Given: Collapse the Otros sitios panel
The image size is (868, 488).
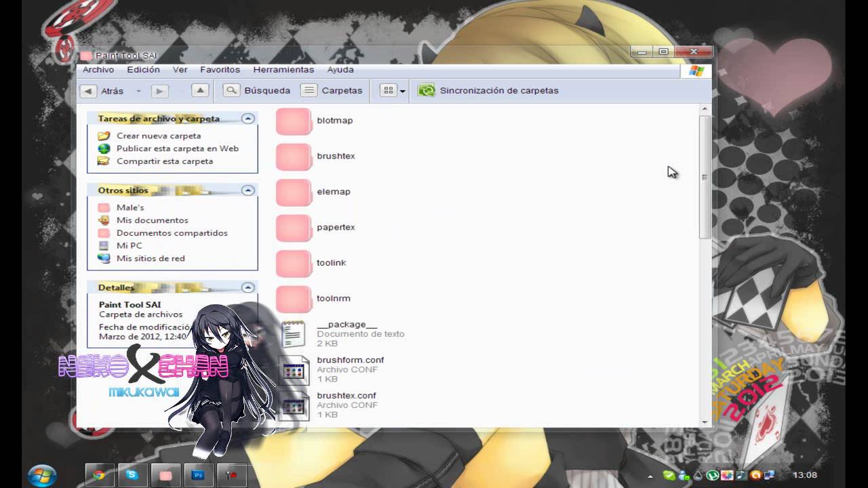Looking at the screenshot, I should pos(248,190).
